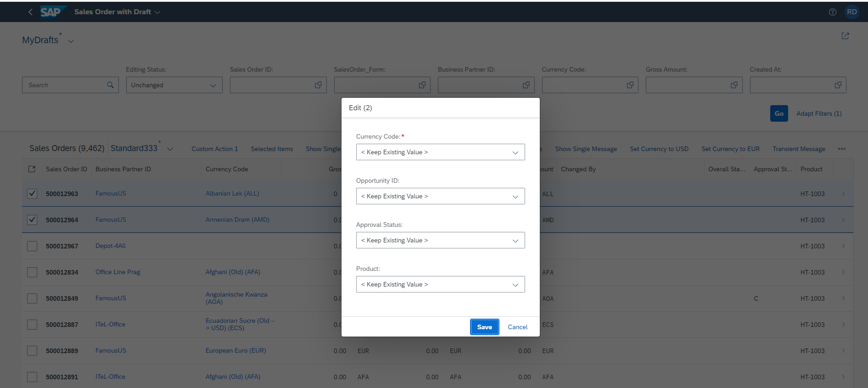868x388 pixels.
Task: Open the Albanian Lek (ALL) currency link
Action: point(232,193)
